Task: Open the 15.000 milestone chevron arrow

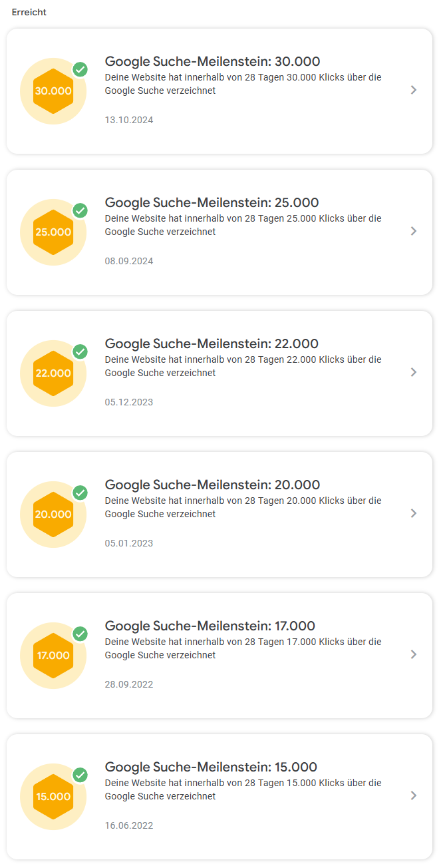Action: [x=414, y=795]
